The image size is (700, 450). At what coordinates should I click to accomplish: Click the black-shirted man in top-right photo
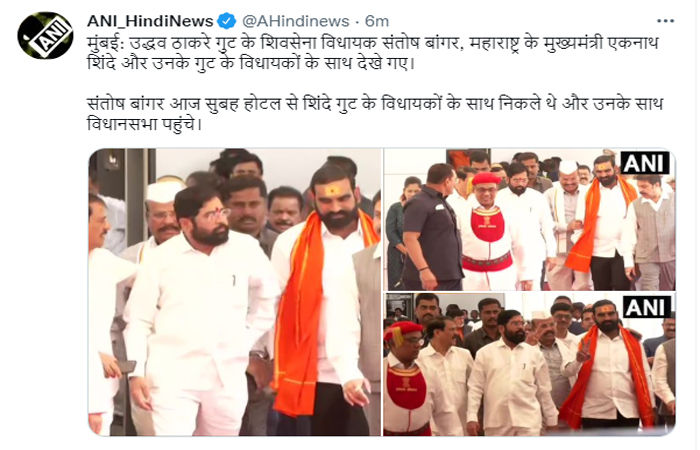point(431,228)
